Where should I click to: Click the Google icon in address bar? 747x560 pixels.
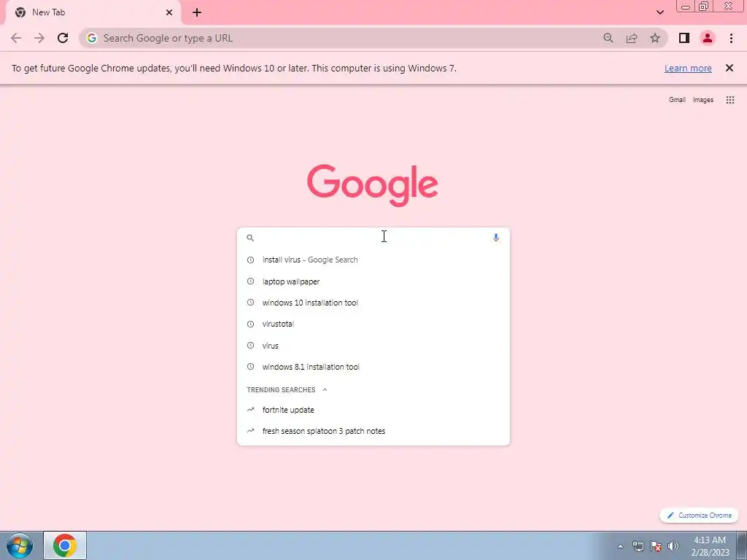point(92,38)
